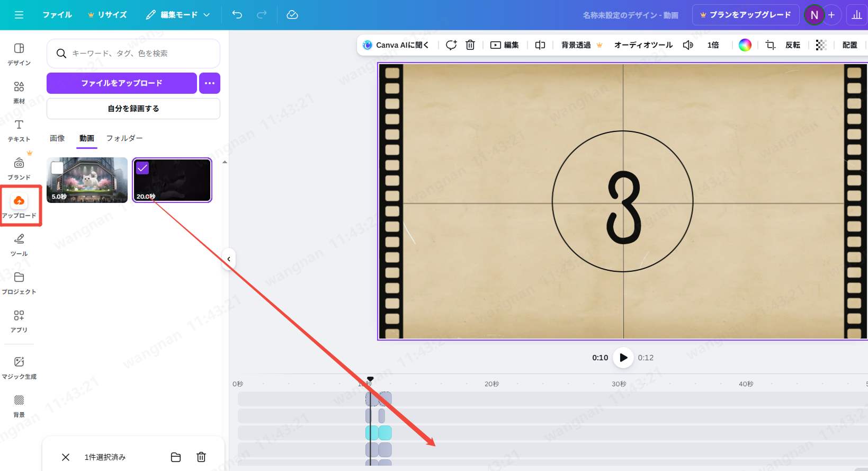The width and height of the screenshot is (868, 471).
Task: Open the 背景 sidebar panel
Action: tap(19, 406)
